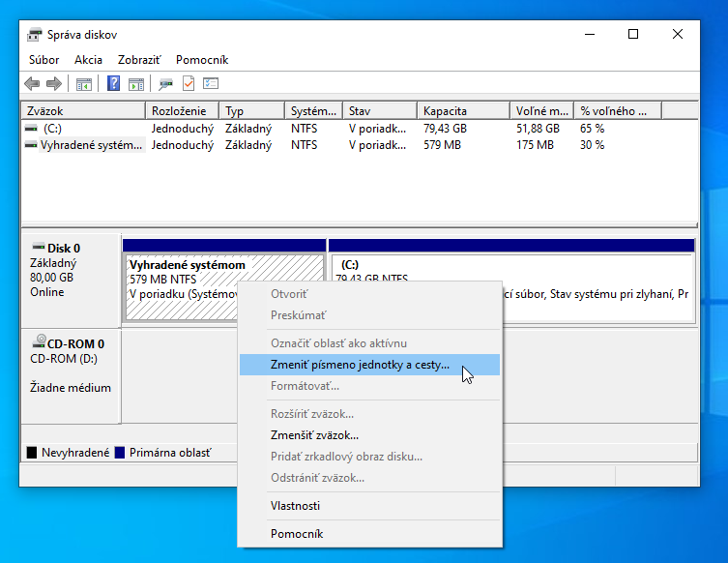Select the CD-ROM 0 disk label

[x=69, y=343]
